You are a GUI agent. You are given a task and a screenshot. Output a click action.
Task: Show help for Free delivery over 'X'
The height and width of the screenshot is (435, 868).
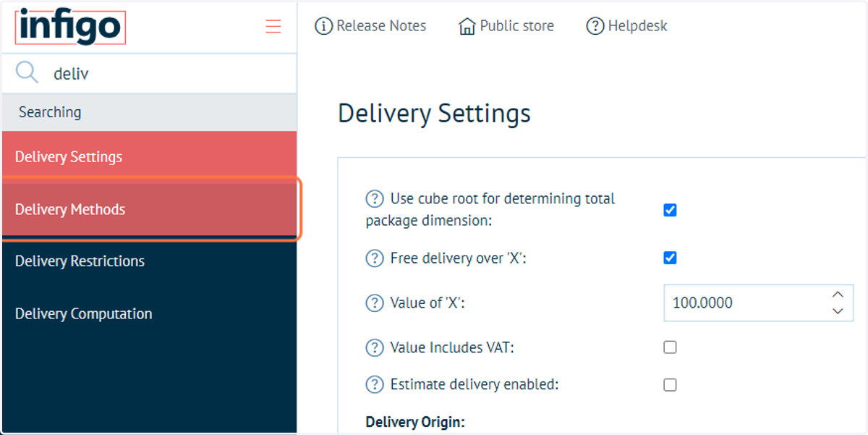coord(374,258)
